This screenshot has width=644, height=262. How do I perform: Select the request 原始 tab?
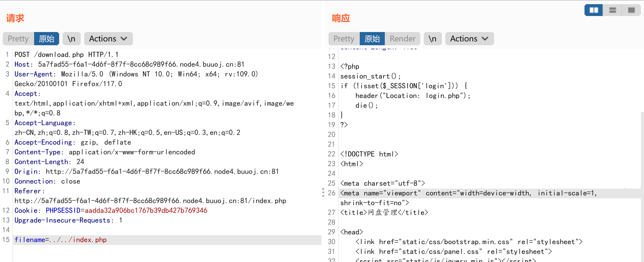47,39
